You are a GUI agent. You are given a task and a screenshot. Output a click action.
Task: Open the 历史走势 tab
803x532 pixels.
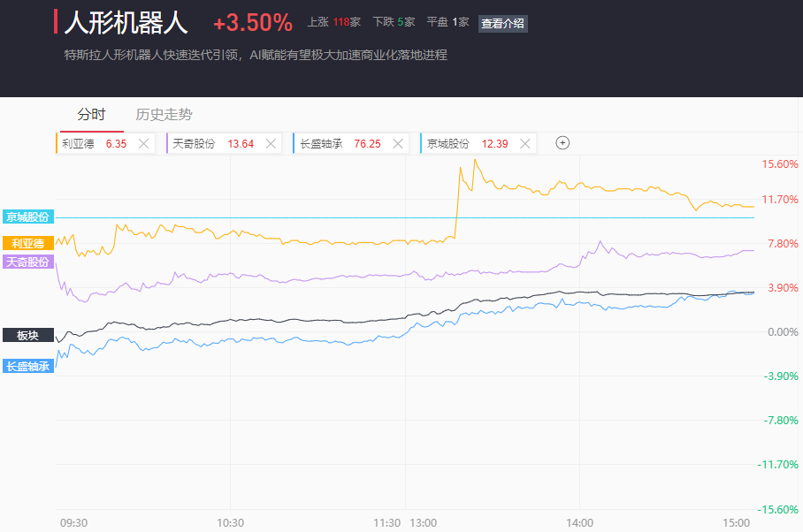164,114
